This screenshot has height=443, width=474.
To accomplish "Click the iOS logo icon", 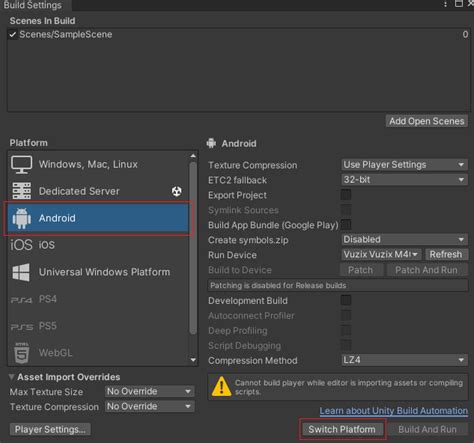I will 21,245.
